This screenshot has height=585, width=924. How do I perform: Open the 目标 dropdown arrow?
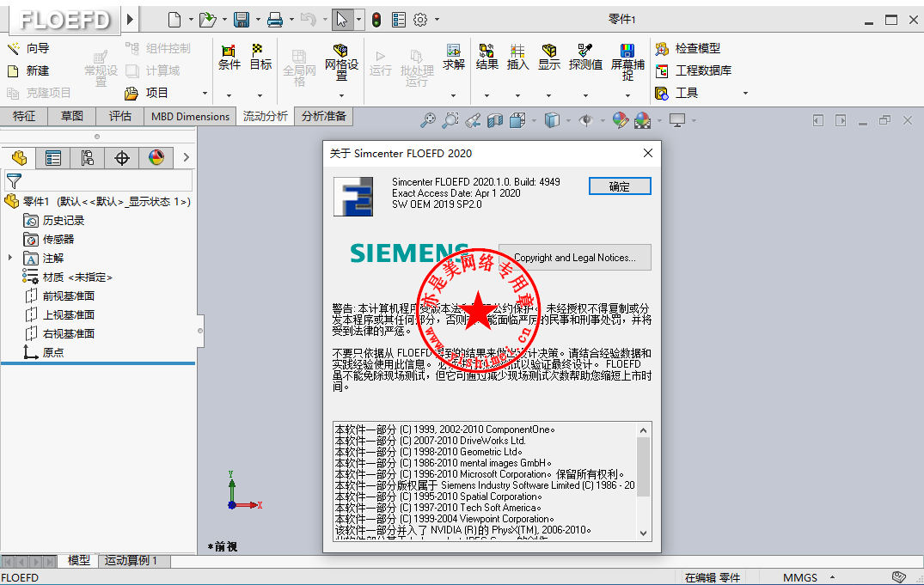260,95
